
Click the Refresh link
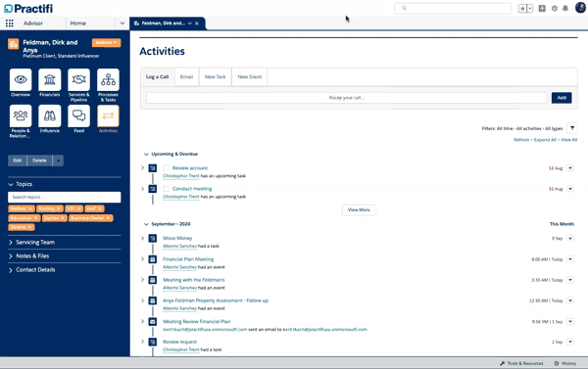(521, 140)
